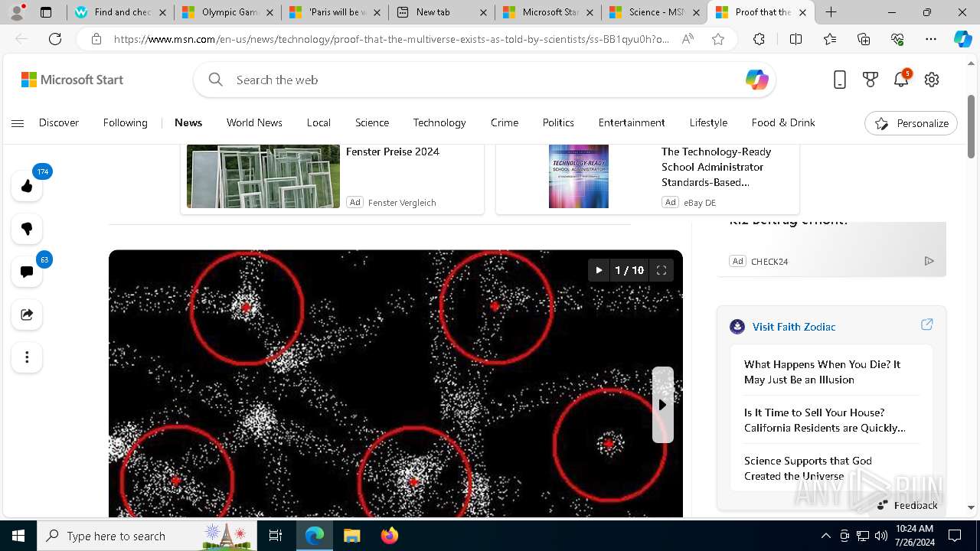Image resolution: width=980 pixels, height=551 pixels.
Task: Open the hamburger menu beside Discover
Action: click(18, 123)
